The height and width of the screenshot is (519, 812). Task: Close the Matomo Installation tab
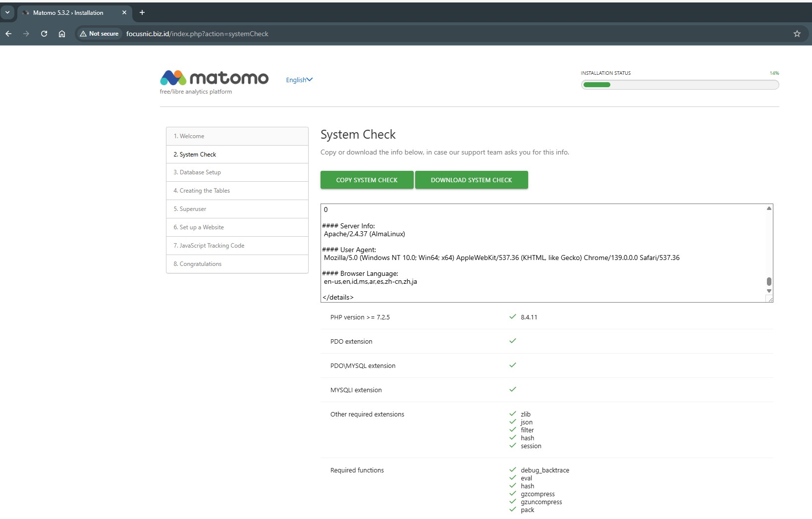[x=124, y=12]
